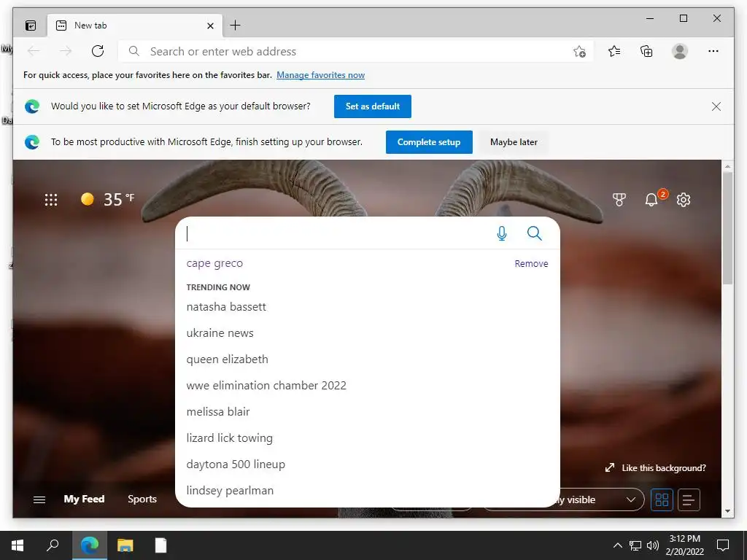Click the scrollbar down arrow
The image size is (747, 560).
click(727, 511)
